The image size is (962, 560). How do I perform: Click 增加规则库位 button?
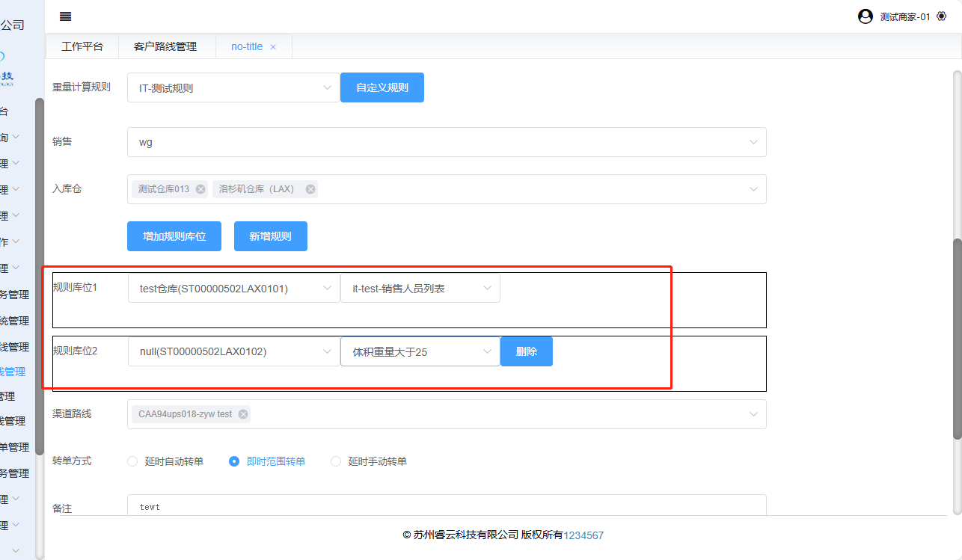pyautogui.click(x=174, y=236)
